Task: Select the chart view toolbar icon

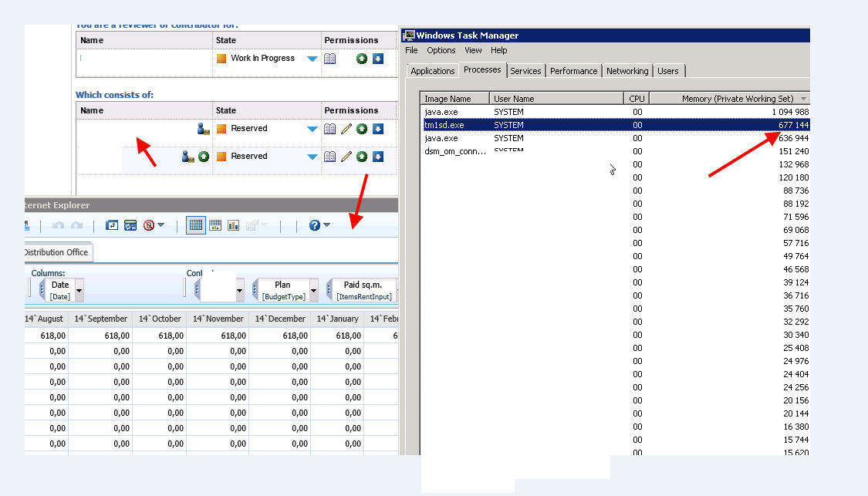Action: point(234,225)
